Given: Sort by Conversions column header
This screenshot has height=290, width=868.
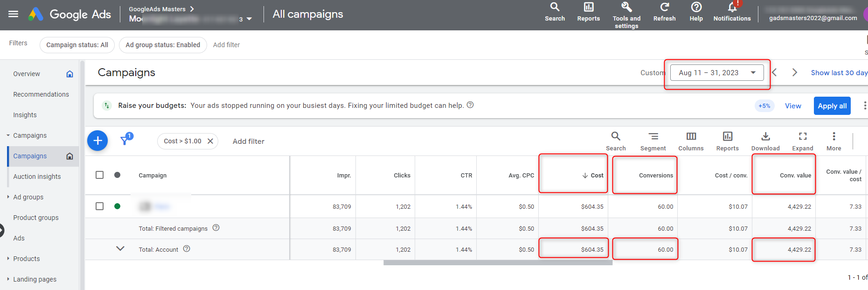Looking at the screenshot, I should [x=656, y=175].
